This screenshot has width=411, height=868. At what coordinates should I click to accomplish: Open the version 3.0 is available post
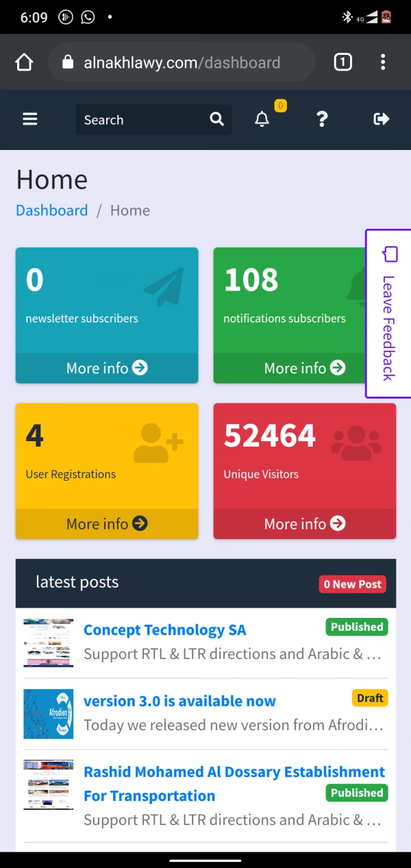(179, 701)
